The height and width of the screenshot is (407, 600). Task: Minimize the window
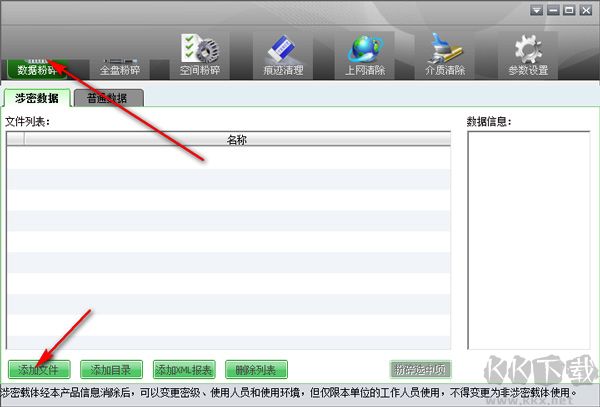553,10
